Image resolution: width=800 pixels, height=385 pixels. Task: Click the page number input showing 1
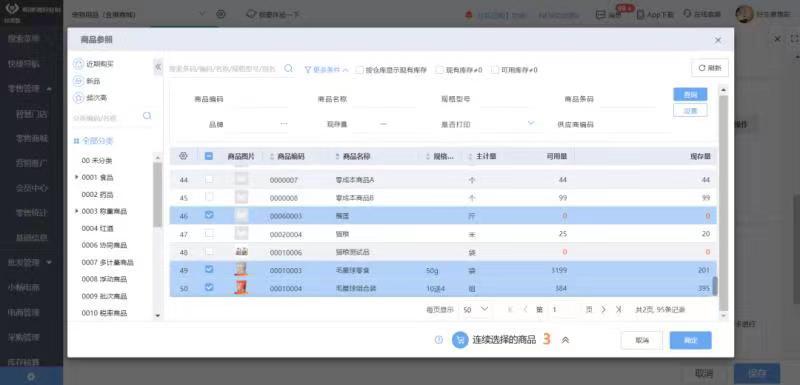point(564,310)
